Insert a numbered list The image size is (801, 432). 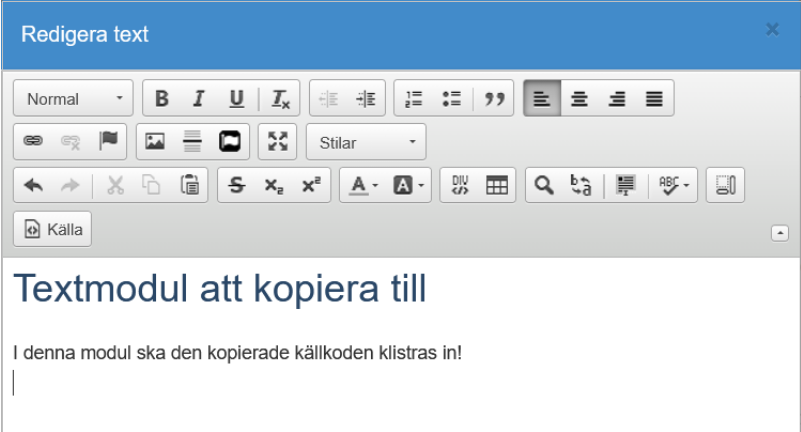414,99
